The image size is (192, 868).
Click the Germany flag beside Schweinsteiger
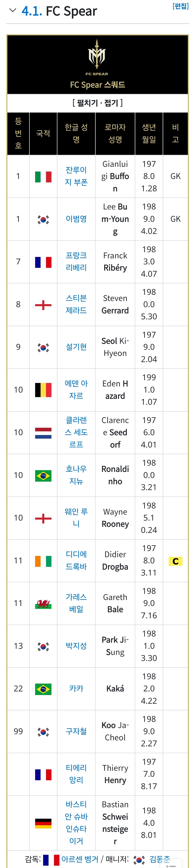pyautogui.click(x=43, y=823)
